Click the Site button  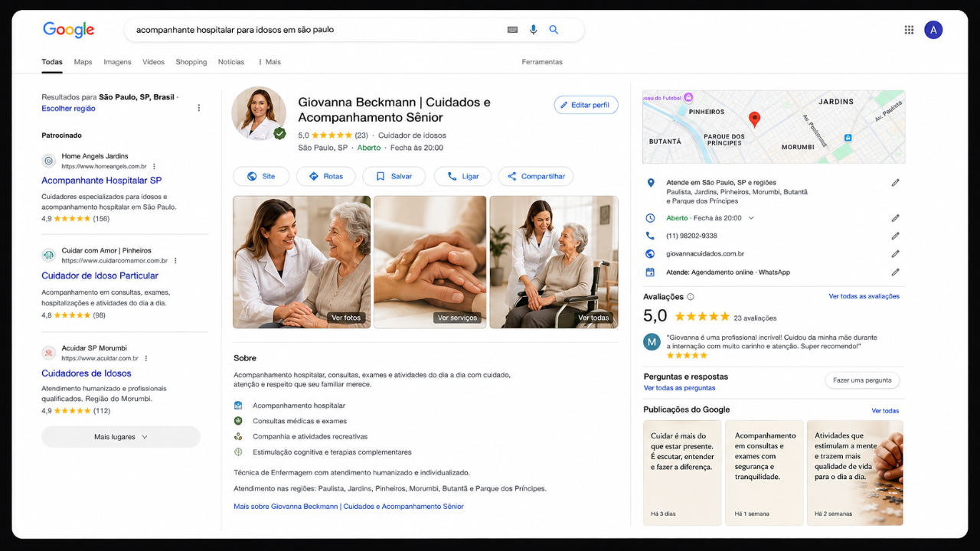261,176
